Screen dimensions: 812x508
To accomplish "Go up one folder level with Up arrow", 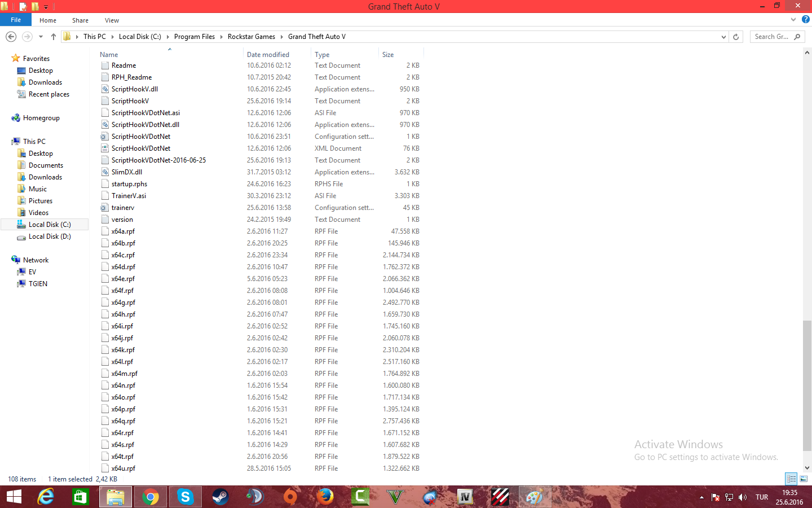I will click(x=54, y=37).
